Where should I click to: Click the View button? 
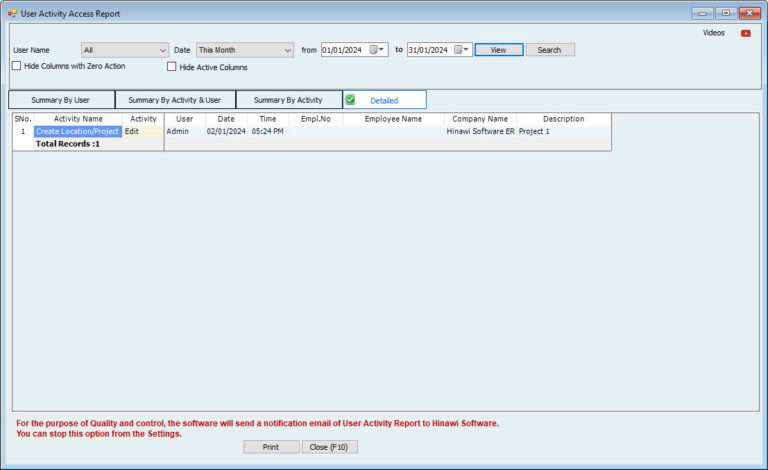[498, 50]
